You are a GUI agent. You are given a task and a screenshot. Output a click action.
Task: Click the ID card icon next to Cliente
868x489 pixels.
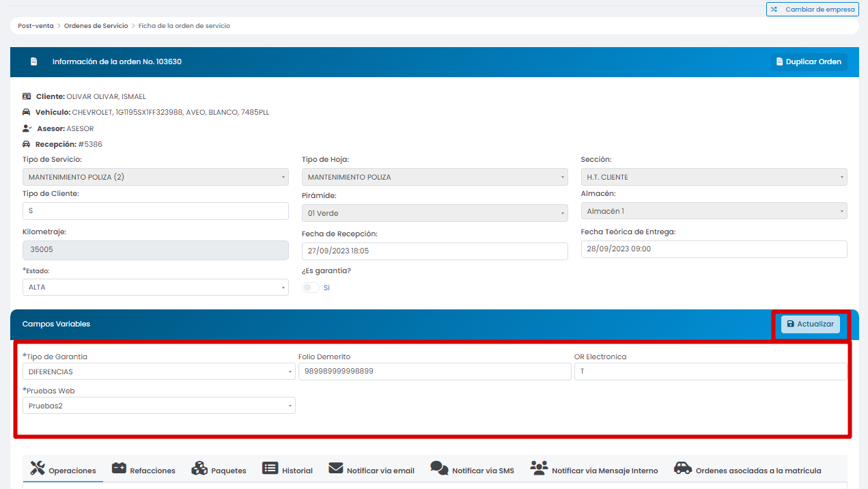(27, 96)
